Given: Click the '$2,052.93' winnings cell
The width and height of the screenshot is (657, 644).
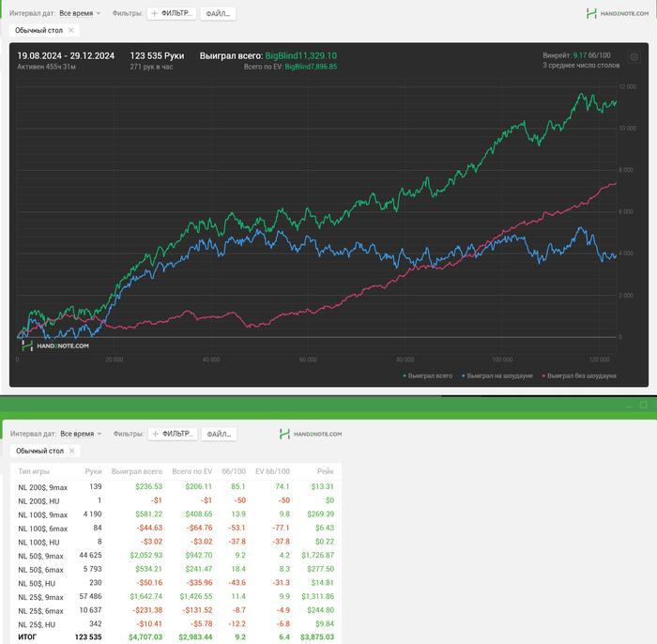Looking at the screenshot, I should coord(145,555).
